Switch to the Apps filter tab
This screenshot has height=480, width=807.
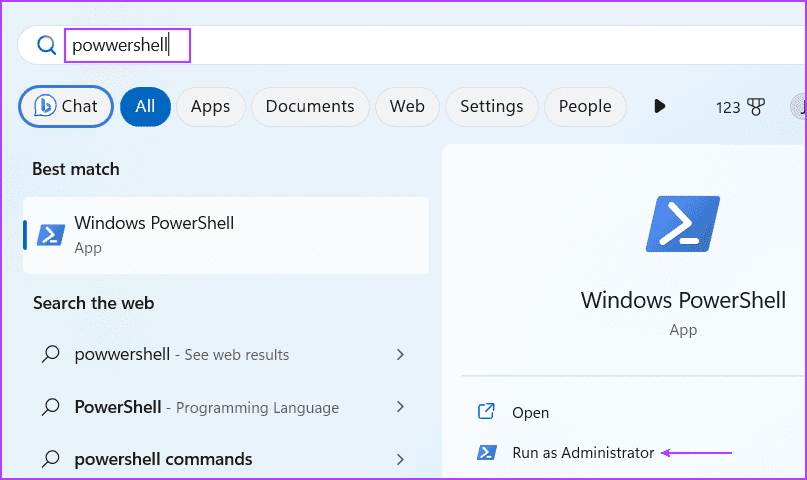click(210, 106)
